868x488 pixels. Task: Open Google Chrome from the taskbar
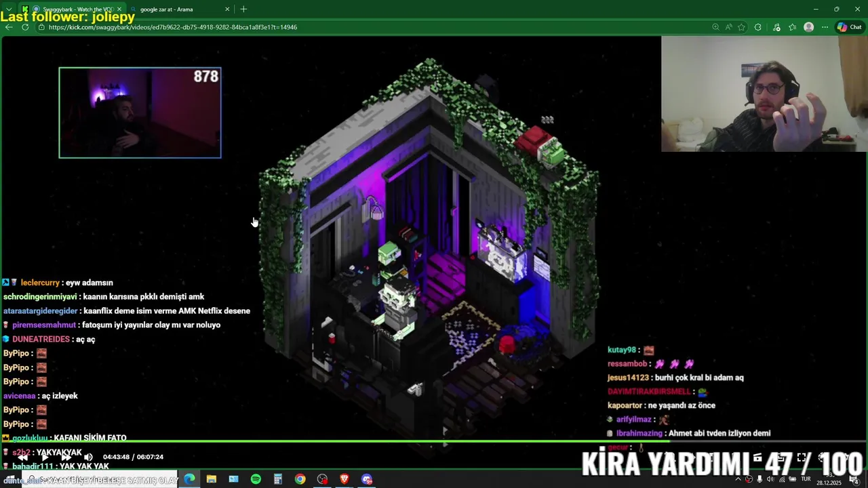coord(300,479)
